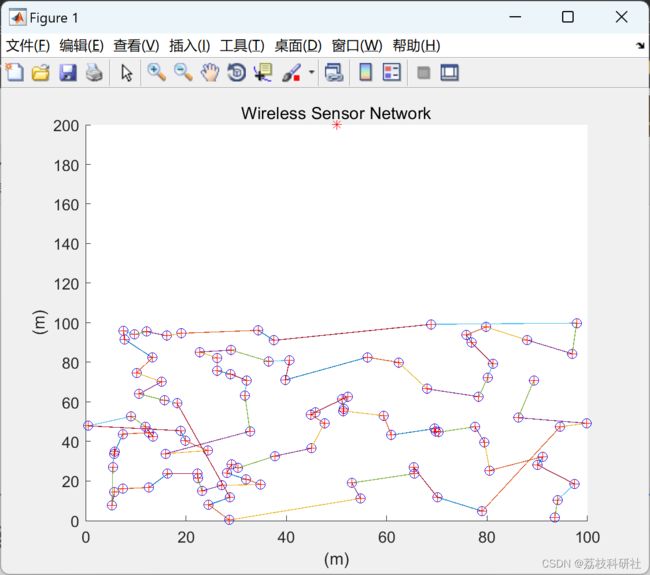This screenshot has height=575, width=650.
Task: Open the 查看(V) menu
Action: coord(136,46)
